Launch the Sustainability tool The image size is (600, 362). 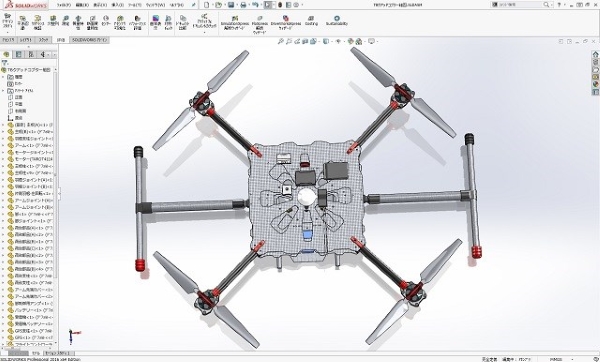point(337,21)
